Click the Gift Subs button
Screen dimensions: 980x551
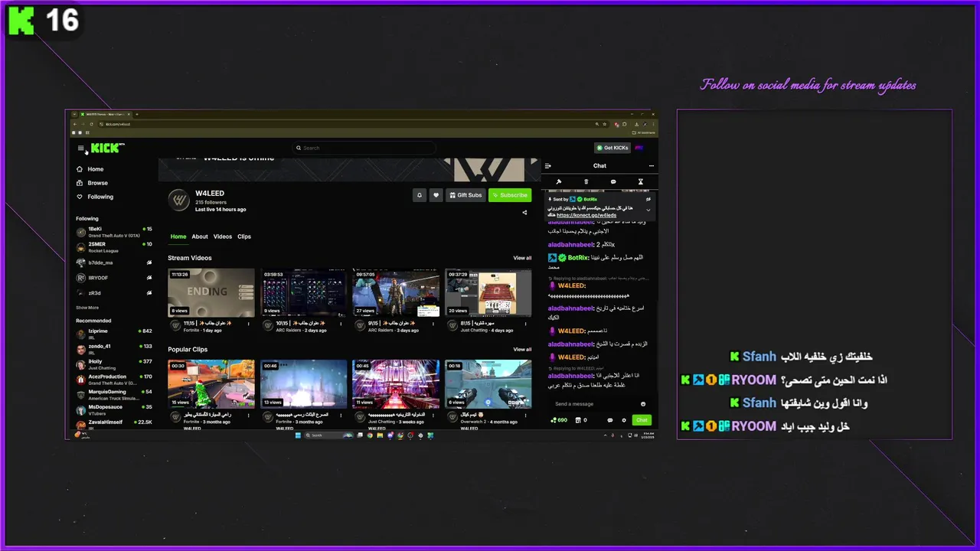[465, 195]
